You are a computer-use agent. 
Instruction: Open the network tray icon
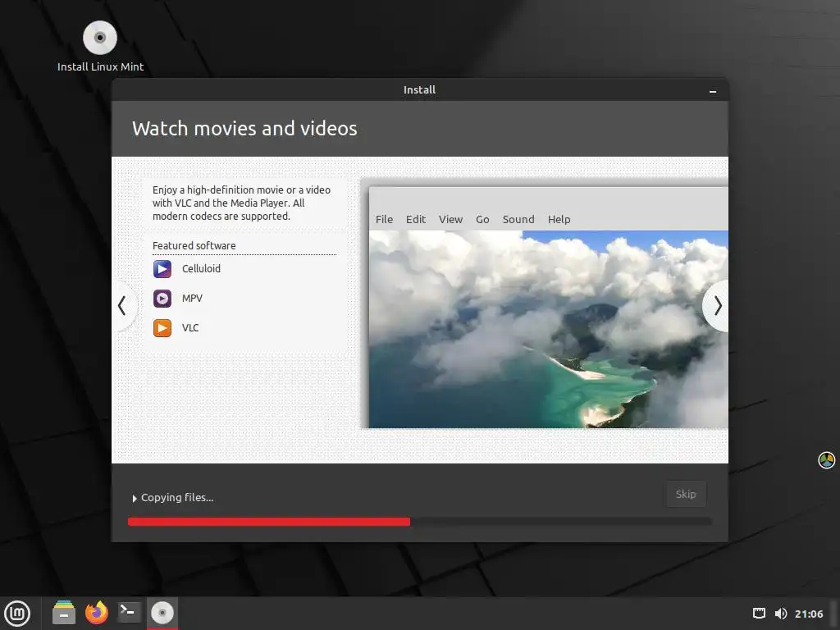click(759, 614)
